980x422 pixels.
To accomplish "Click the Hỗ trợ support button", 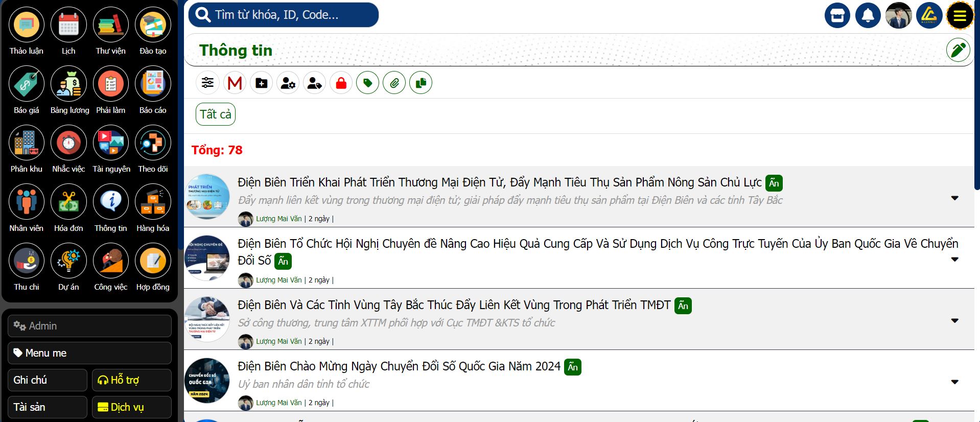I will (131, 380).
